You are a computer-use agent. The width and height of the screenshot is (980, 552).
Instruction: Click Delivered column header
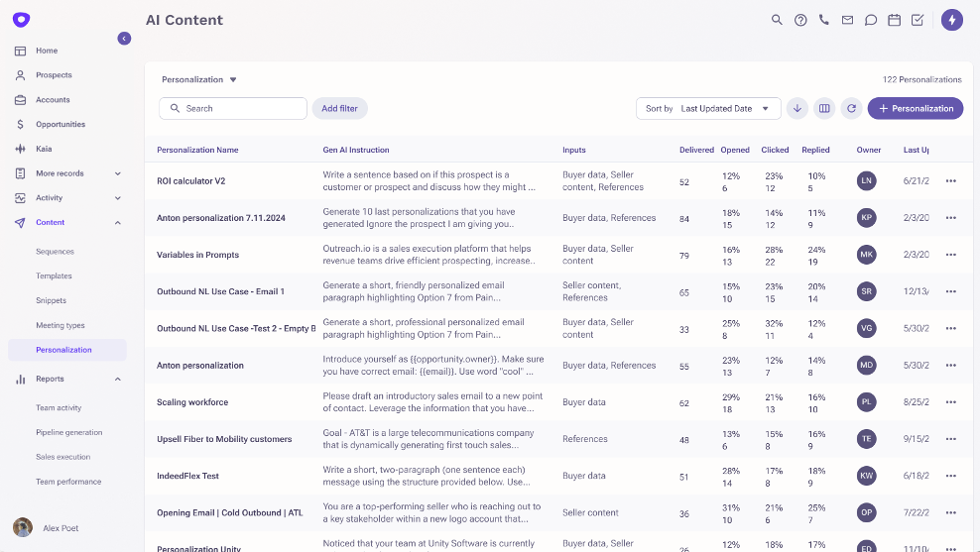coord(696,150)
